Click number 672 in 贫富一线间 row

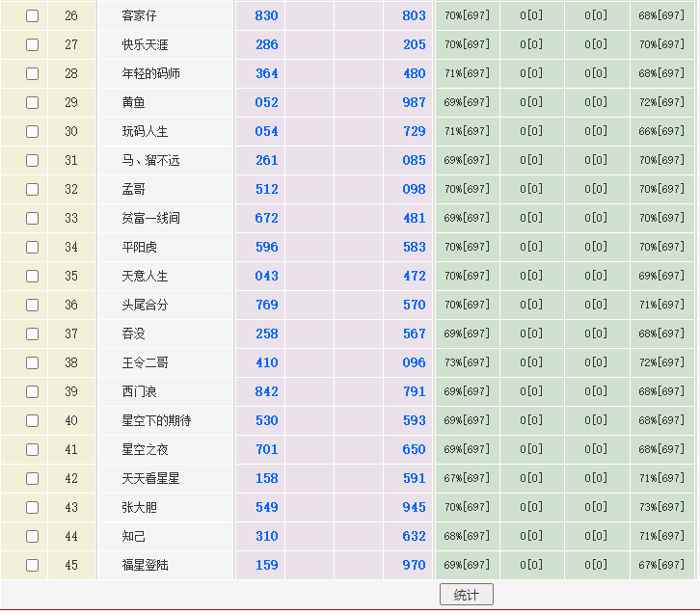267,218
